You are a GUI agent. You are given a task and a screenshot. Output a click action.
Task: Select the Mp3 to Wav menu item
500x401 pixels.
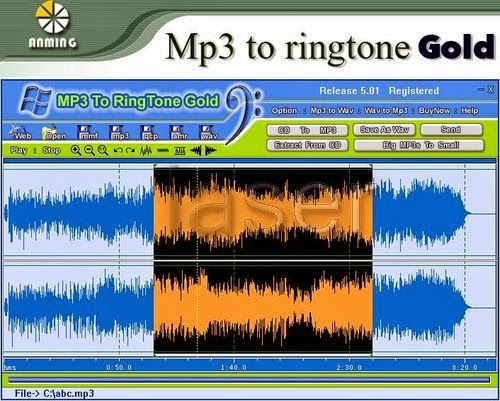tap(332, 110)
